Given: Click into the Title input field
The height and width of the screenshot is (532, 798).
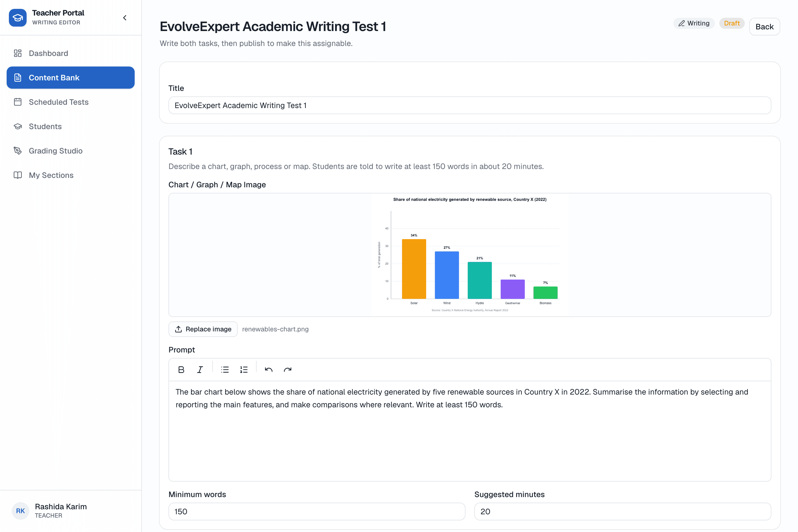Looking at the screenshot, I should click(x=470, y=106).
